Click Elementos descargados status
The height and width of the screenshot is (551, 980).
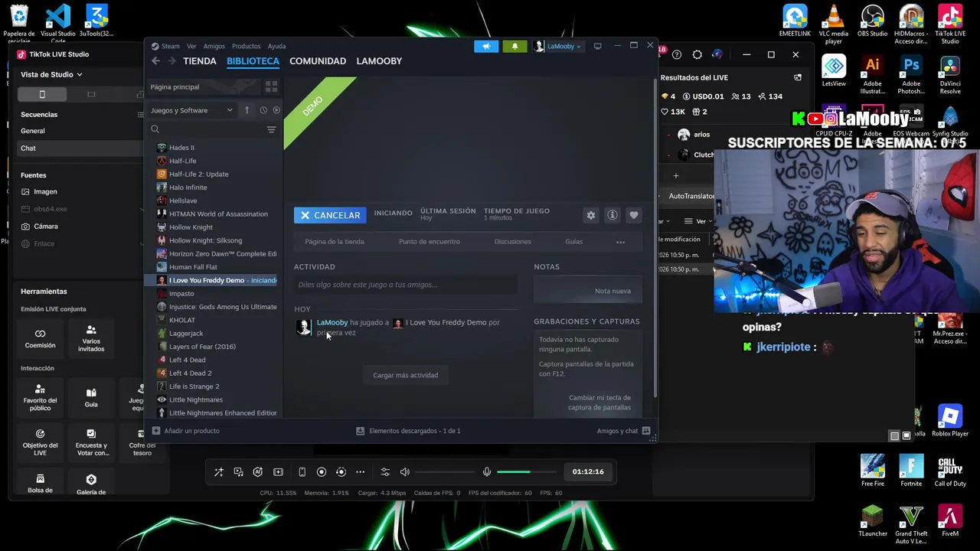click(x=408, y=431)
